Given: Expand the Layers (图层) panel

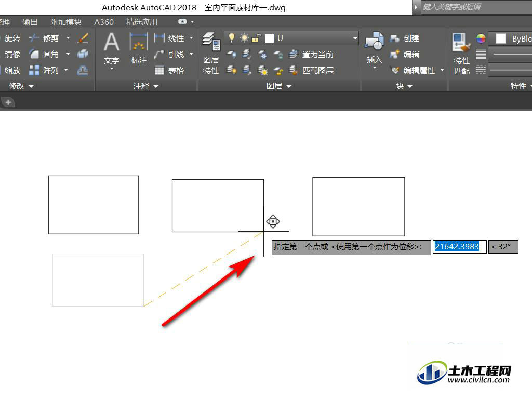Looking at the screenshot, I should point(279,86).
